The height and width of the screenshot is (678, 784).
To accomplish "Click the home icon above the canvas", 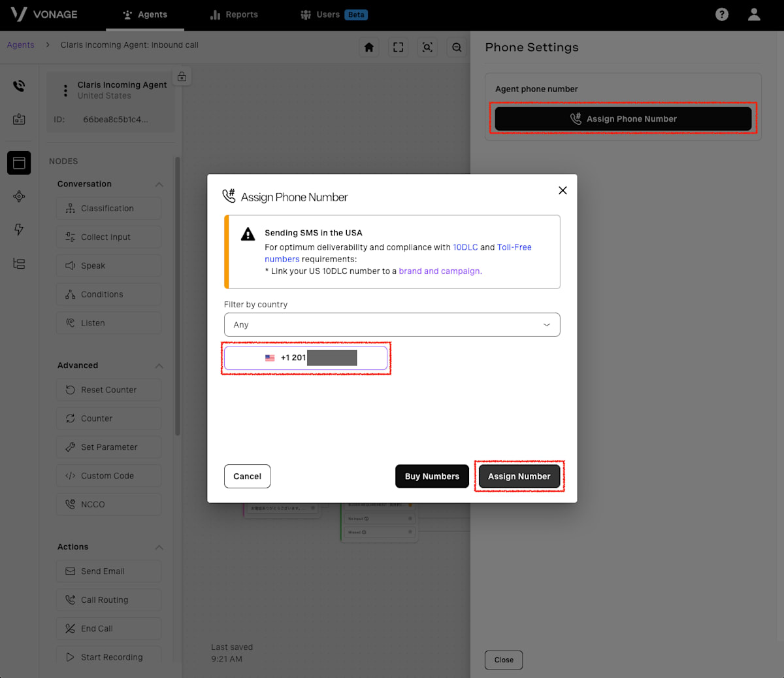I will 368,47.
